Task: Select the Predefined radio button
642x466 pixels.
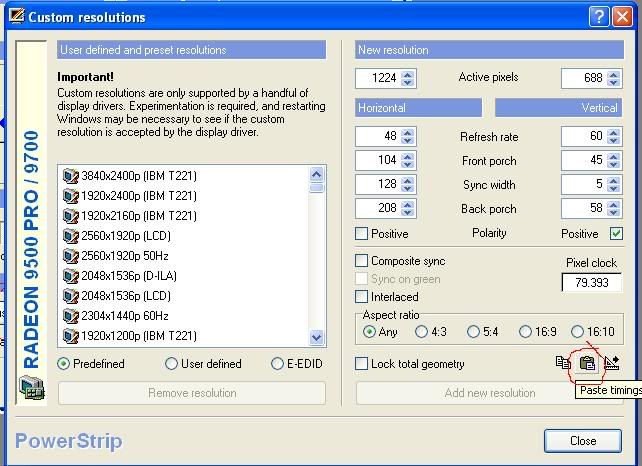Action: (63, 364)
